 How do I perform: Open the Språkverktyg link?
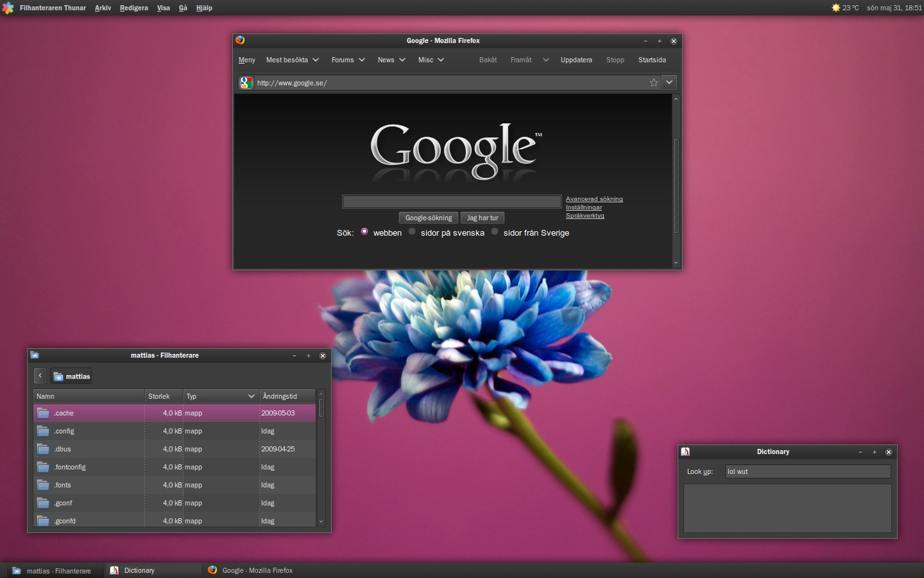(x=585, y=216)
